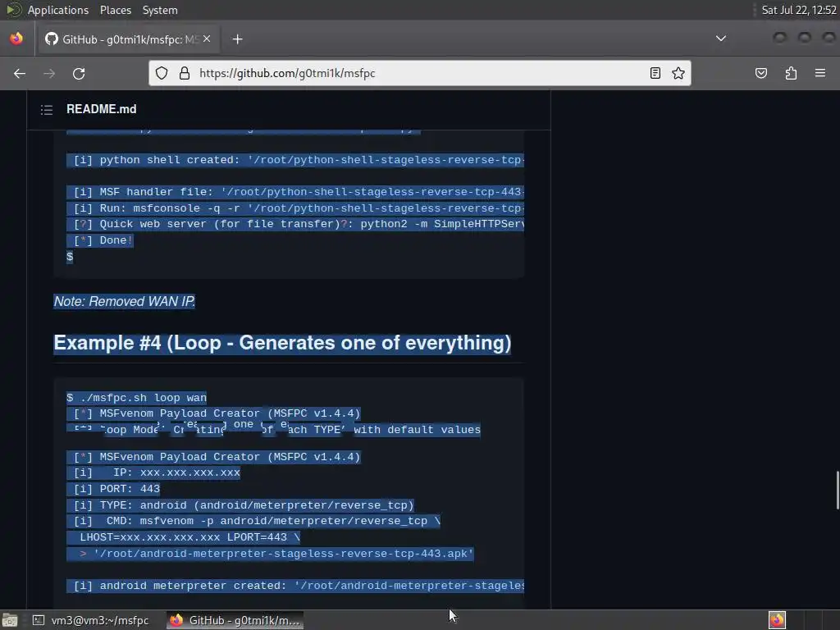Open the System menu
This screenshot has height=630, width=840.
tap(160, 10)
